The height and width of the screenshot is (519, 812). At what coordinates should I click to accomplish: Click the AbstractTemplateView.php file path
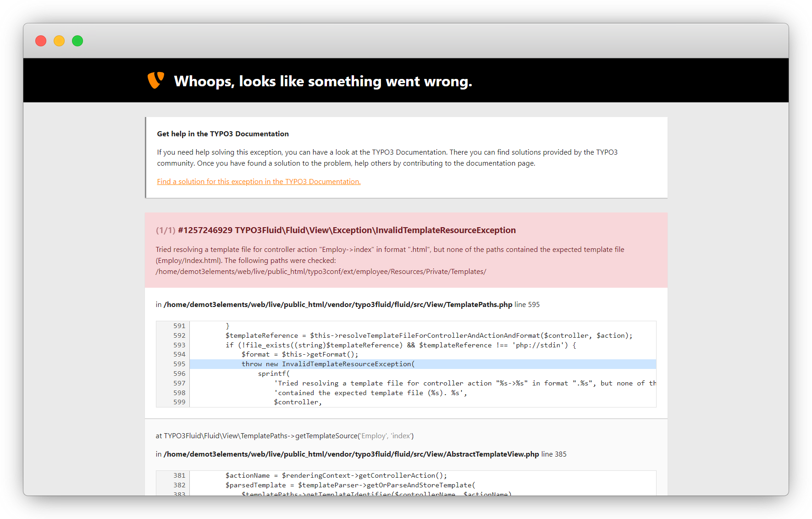point(351,454)
